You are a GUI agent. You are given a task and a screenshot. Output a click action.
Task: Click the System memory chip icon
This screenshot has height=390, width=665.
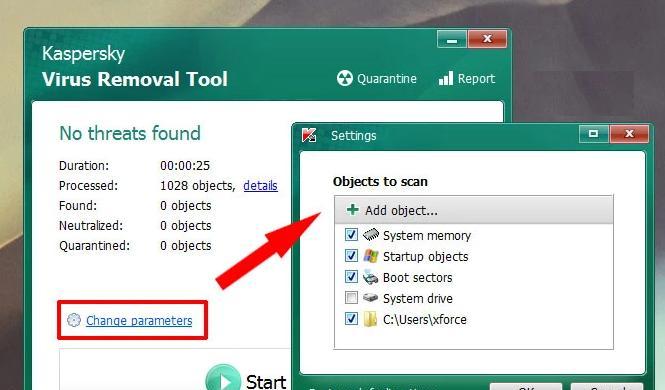[371, 234]
